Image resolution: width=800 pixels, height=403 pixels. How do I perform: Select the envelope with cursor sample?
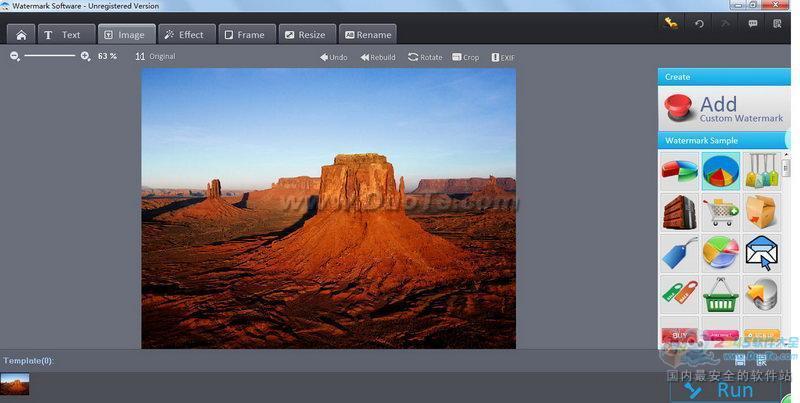(x=761, y=254)
